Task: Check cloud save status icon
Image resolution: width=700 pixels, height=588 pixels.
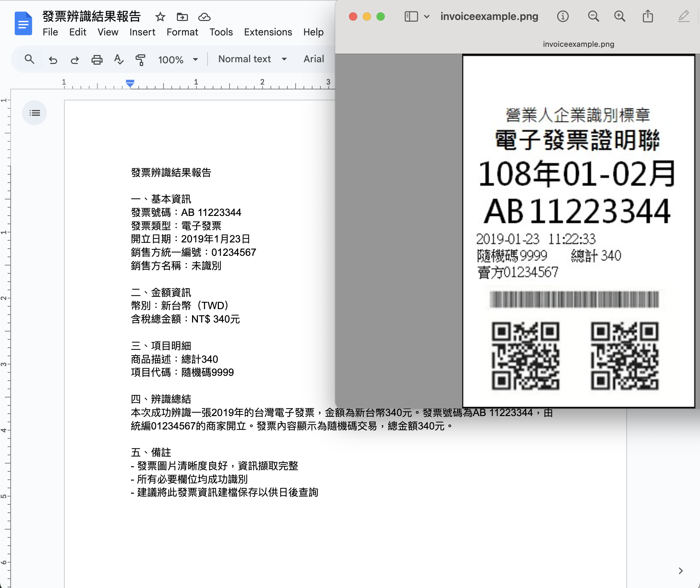Action: pos(204,17)
